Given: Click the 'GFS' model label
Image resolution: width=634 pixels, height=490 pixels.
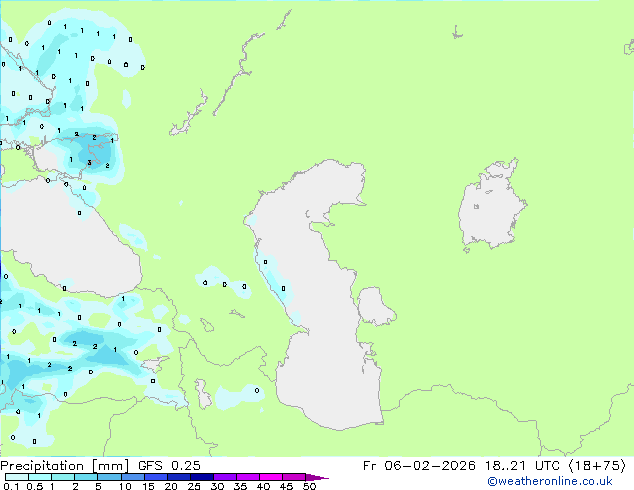Looking at the screenshot, I should point(150,466).
